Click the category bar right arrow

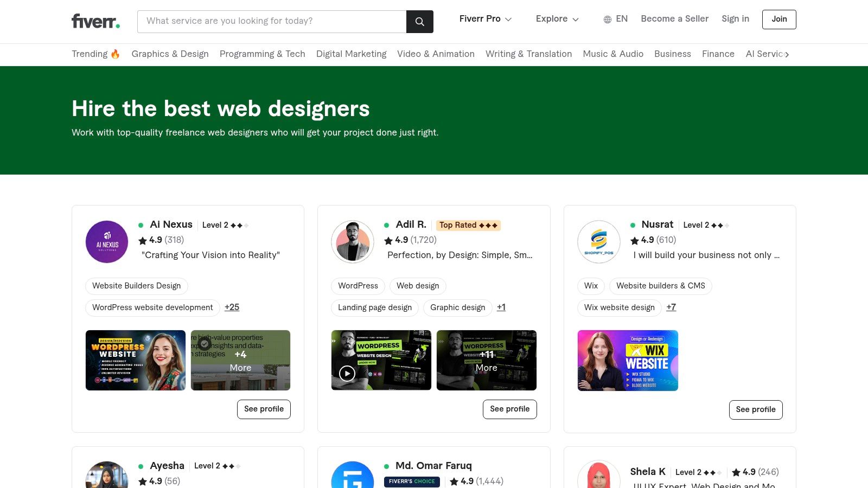(787, 54)
